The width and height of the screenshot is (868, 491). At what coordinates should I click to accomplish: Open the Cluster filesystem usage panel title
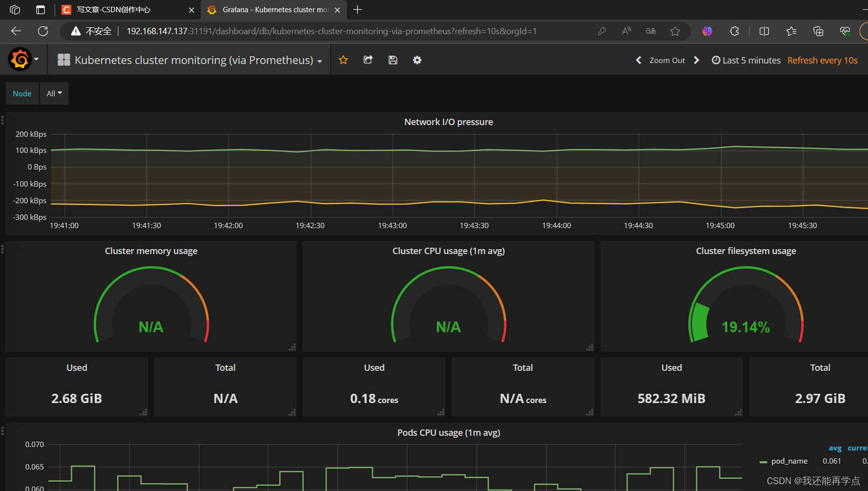(746, 251)
